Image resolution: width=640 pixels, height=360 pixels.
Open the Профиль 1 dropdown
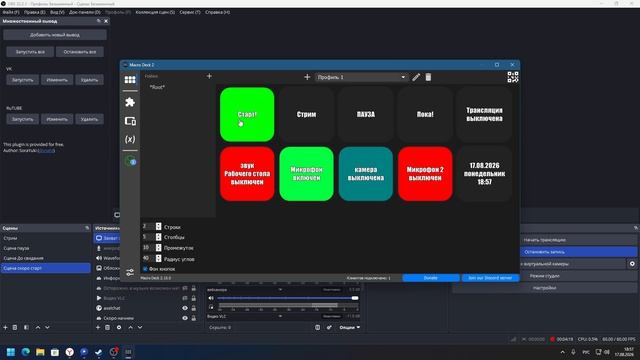[361, 77]
